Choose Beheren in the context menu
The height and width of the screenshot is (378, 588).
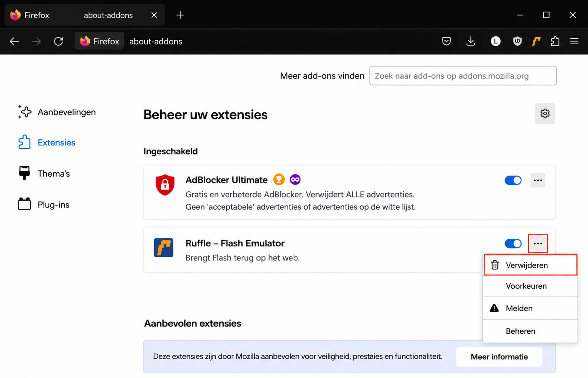[x=530, y=331]
